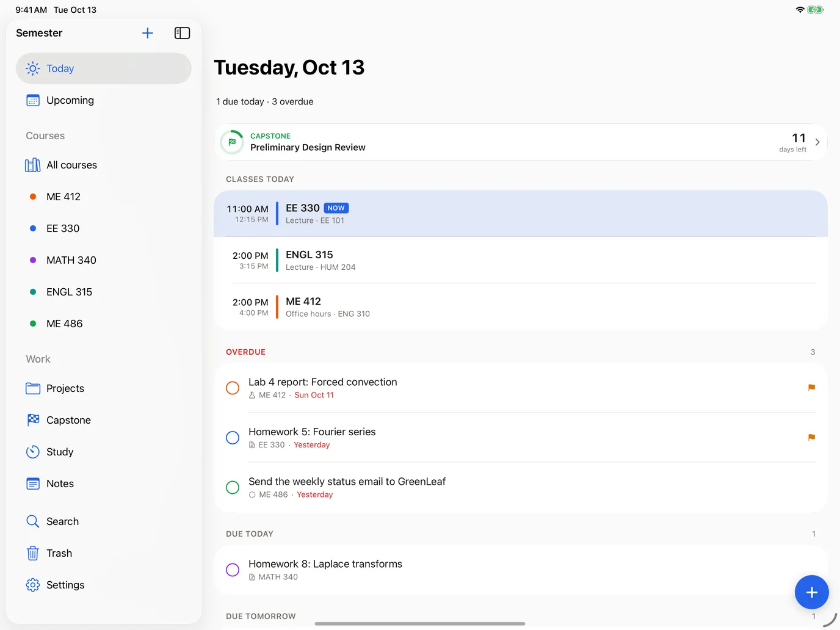Check the Wi-Fi status icon

tap(800, 10)
